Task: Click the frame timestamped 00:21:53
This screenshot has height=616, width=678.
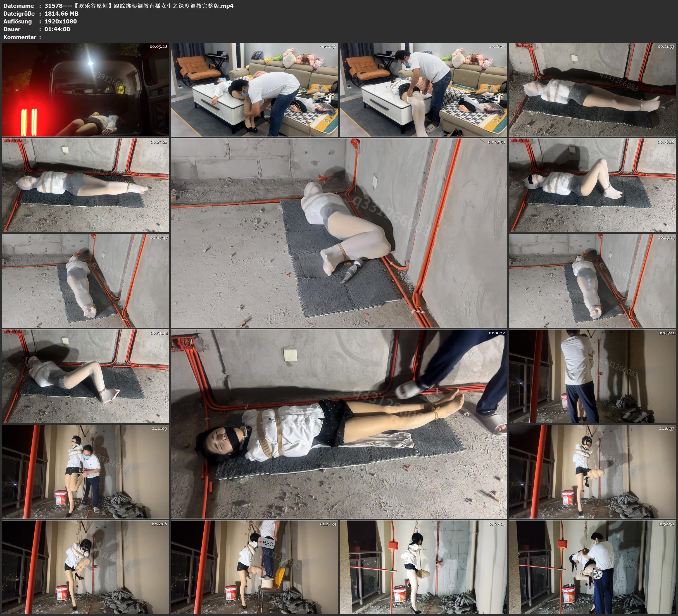Action: 593,89
